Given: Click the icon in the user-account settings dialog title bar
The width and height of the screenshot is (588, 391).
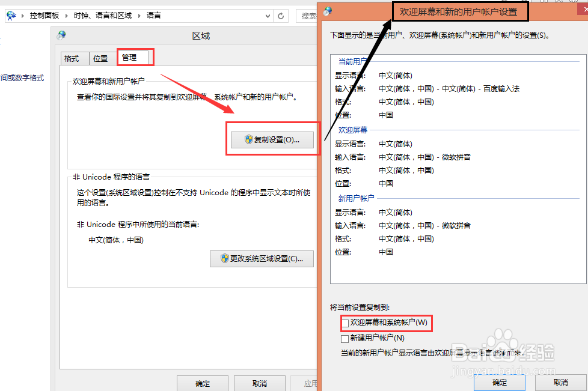Looking at the screenshot, I should (x=327, y=11).
